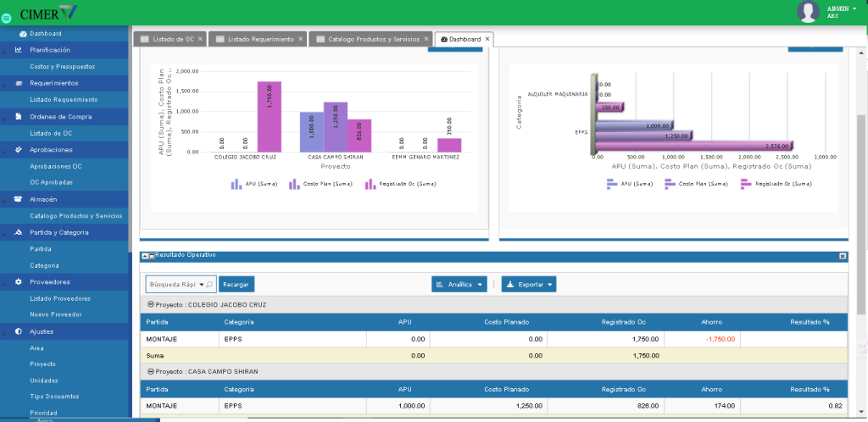
Task: Click the Planificación chart icon
Action: click(x=19, y=50)
